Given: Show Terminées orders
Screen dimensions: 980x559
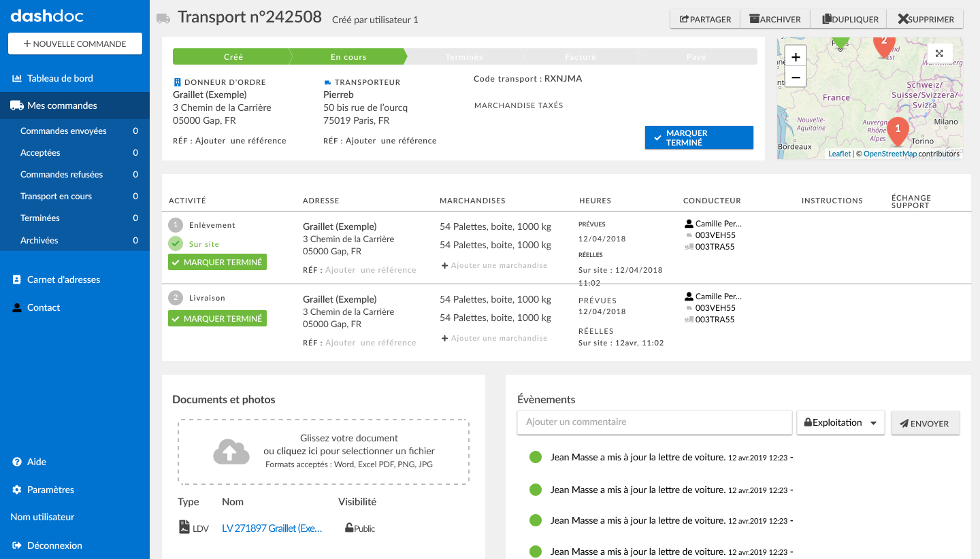Looking at the screenshot, I should click(x=75, y=218).
